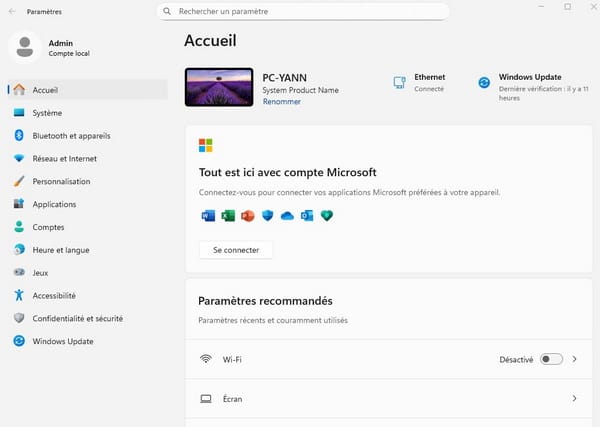Open Ethernet Connecté status
This screenshot has width=600, height=427.
pos(419,82)
